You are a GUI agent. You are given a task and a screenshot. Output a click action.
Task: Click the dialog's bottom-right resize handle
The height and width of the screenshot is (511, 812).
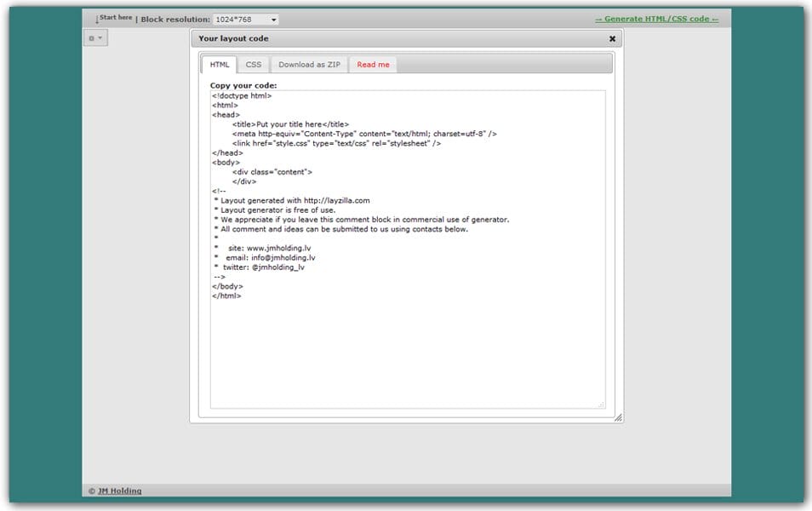(618, 417)
